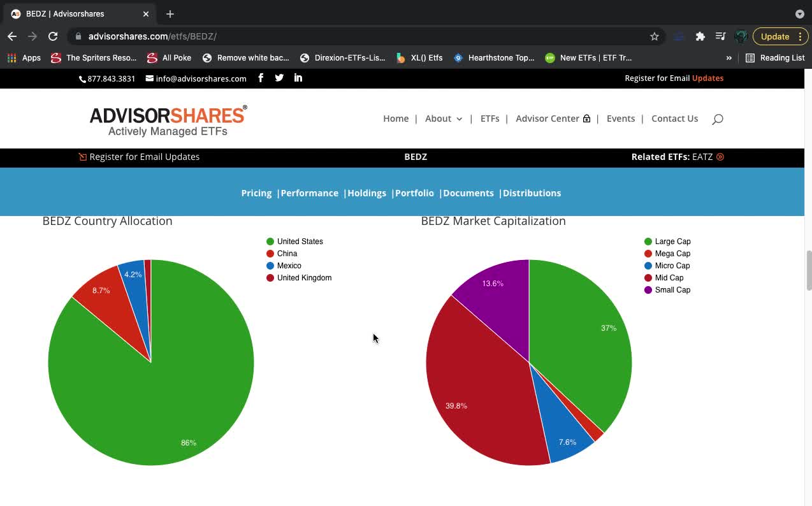Click the address bar URL

point(152,36)
